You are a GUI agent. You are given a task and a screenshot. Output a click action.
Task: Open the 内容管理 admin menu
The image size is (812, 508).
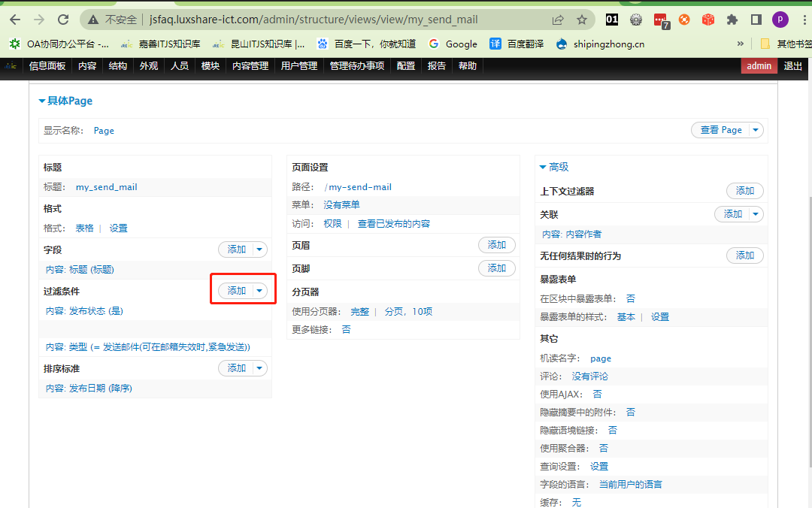click(x=250, y=66)
